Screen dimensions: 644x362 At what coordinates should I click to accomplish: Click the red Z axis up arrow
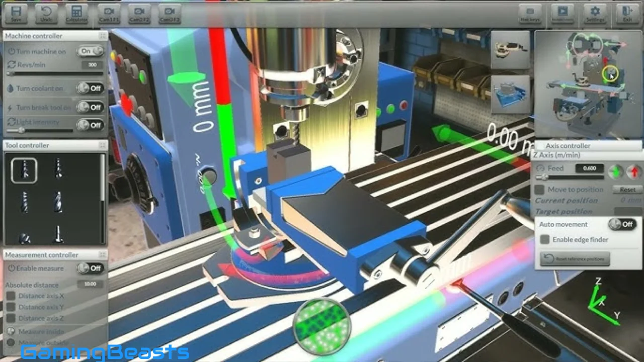click(634, 171)
